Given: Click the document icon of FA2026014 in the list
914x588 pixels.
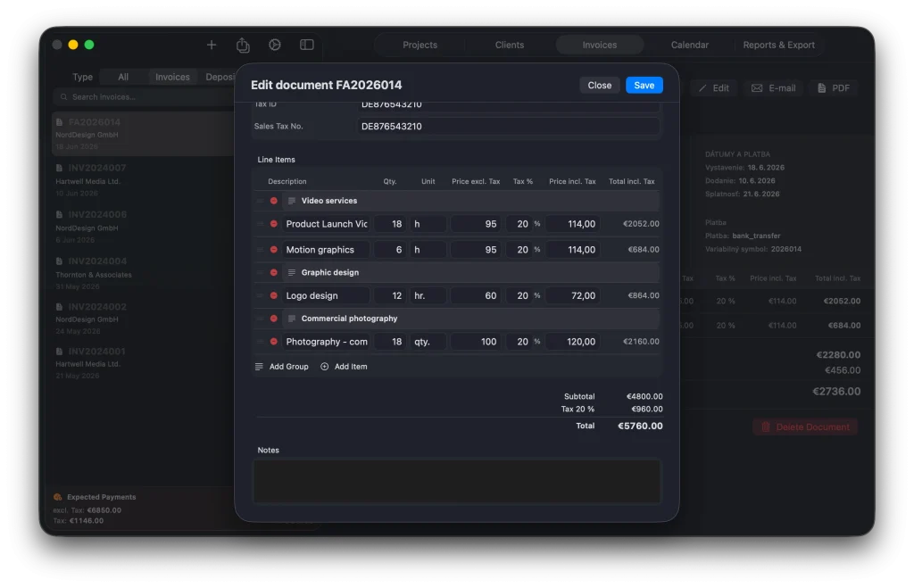Looking at the screenshot, I should (x=60, y=122).
